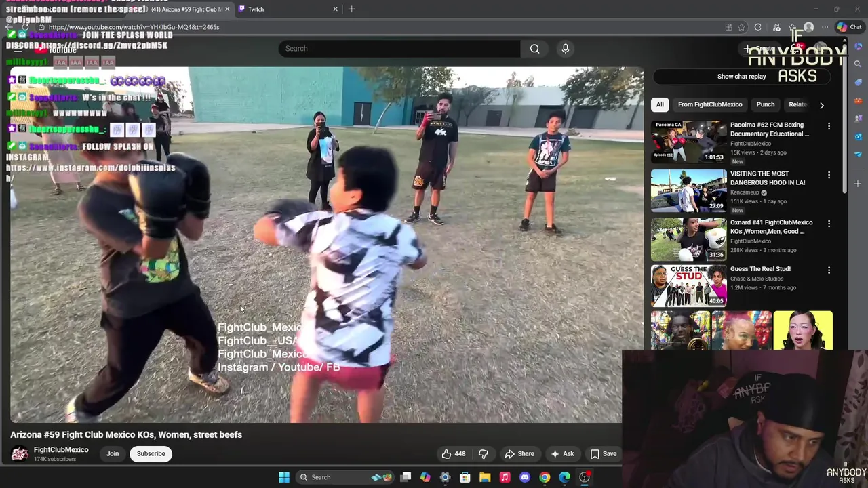The height and width of the screenshot is (488, 868).
Task: Open Edge sidebar search icon
Action: (858, 64)
